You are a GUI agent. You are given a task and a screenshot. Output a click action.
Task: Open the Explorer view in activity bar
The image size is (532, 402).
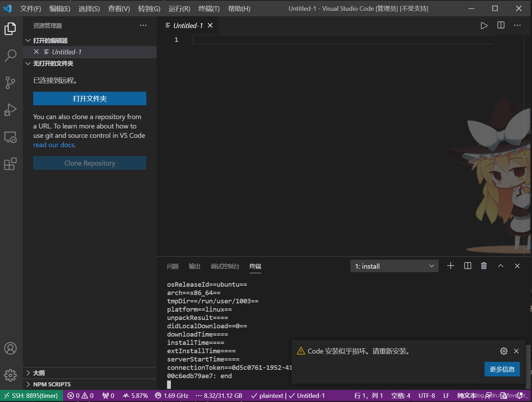click(x=10, y=28)
